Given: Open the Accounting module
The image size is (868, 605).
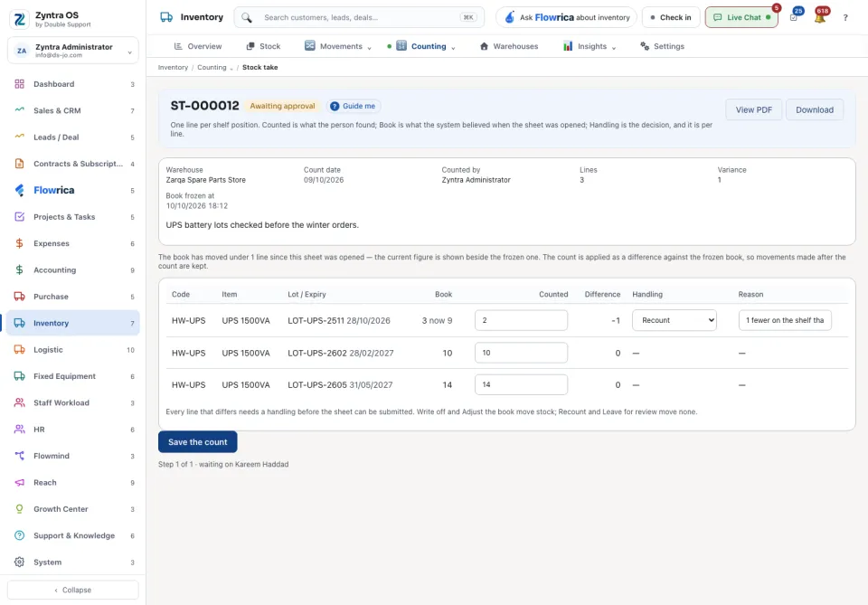Looking at the screenshot, I should [73, 270].
